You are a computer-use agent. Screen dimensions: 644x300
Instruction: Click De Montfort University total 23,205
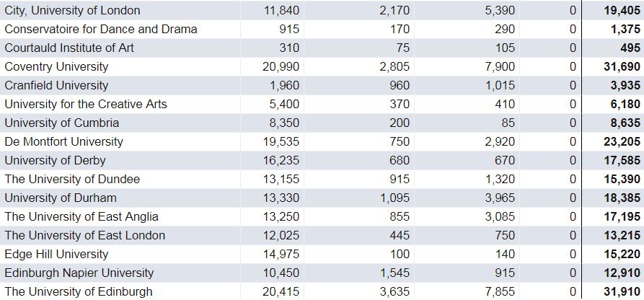(x=622, y=142)
